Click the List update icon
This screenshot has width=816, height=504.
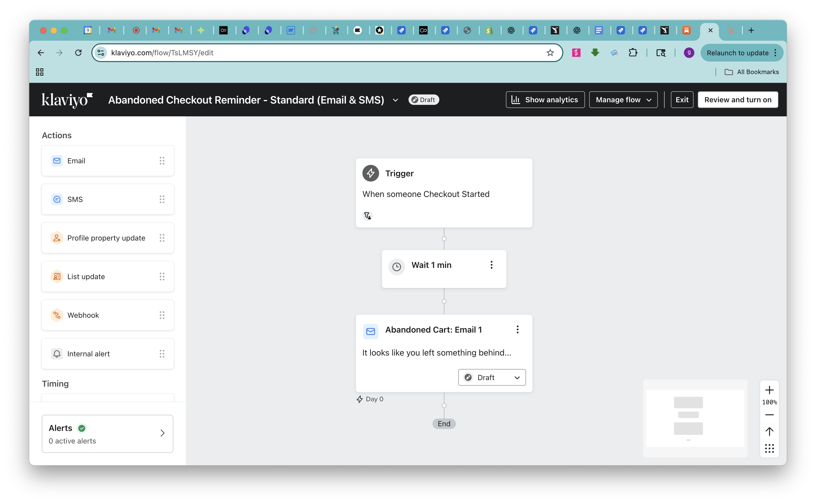coord(57,277)
